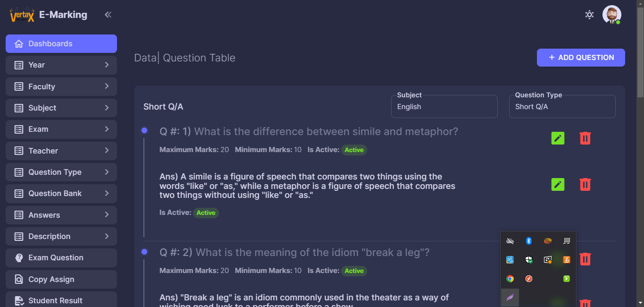
Task: Delete question 2 about "break a leg"
Action: tap(585, 259)
